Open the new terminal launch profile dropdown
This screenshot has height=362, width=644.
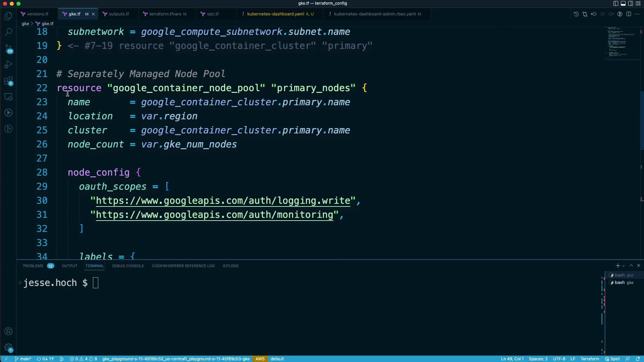[624, 266]
